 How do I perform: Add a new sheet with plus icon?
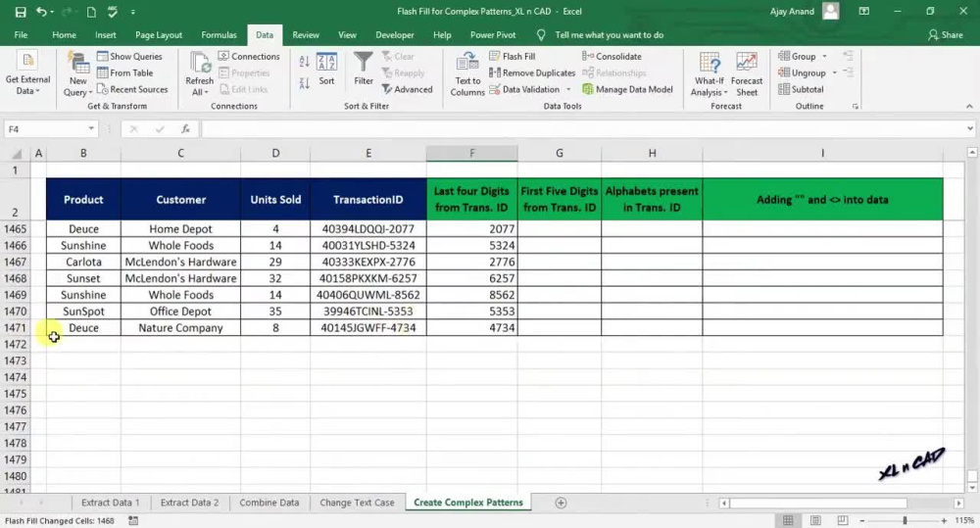click(561, 503)
